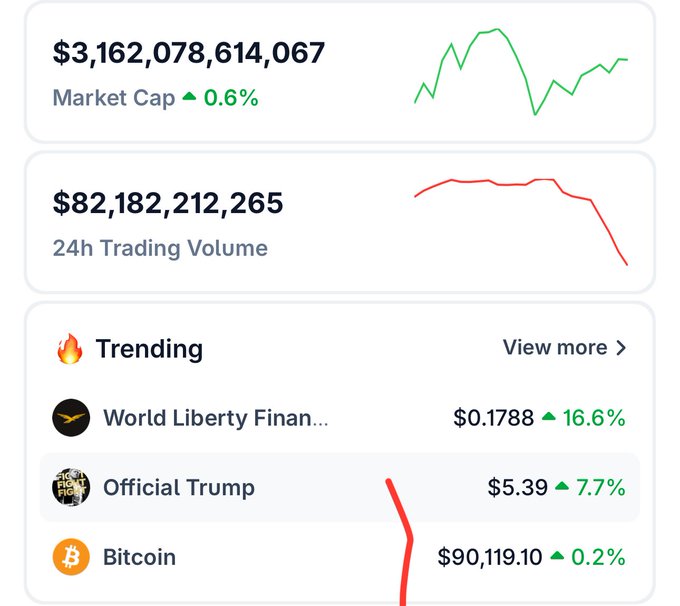Viewport: 680px width, 606px height.
Task: Click the 24h Trading Volume label
Action: coord(160,248)
